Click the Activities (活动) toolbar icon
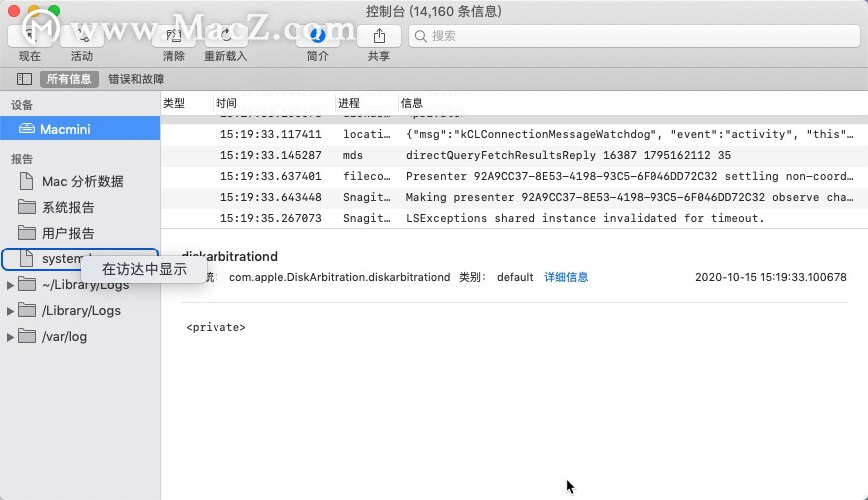Screen dimensions: 868x500 pos(82,36)
